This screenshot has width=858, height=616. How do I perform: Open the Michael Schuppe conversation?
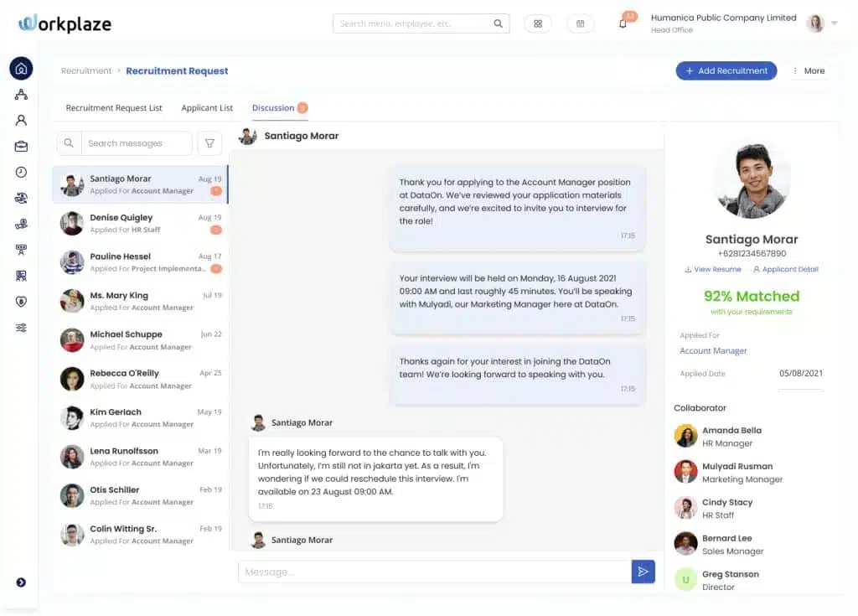(x=140, y=340)
